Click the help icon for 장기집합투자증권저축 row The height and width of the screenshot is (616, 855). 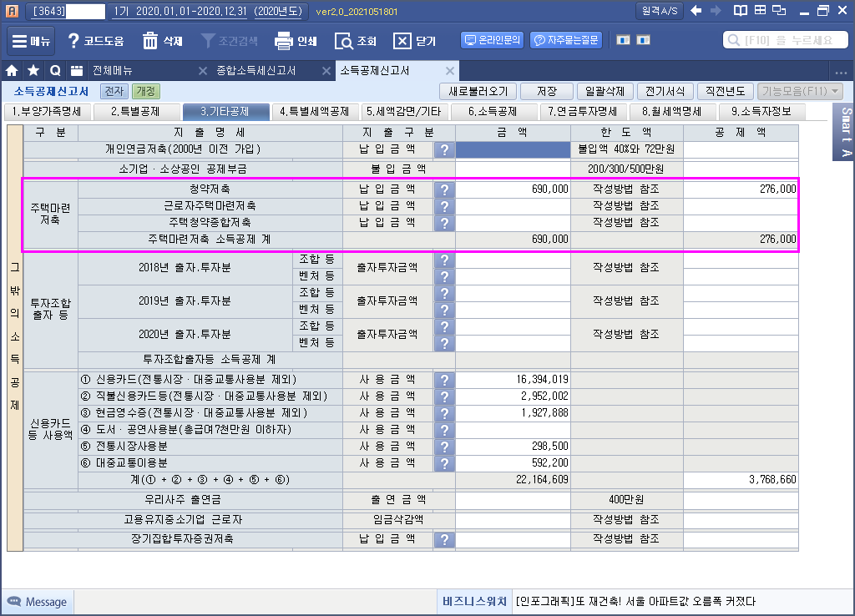pyautogui.click(x=444, y=539)
